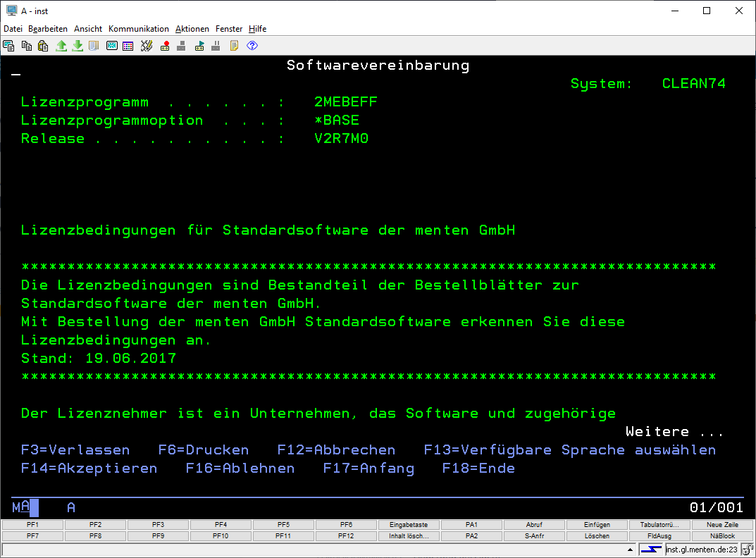Click the yellow notepad icon in the toolbar
Viewport: 756px width, 558px height.
234,46
